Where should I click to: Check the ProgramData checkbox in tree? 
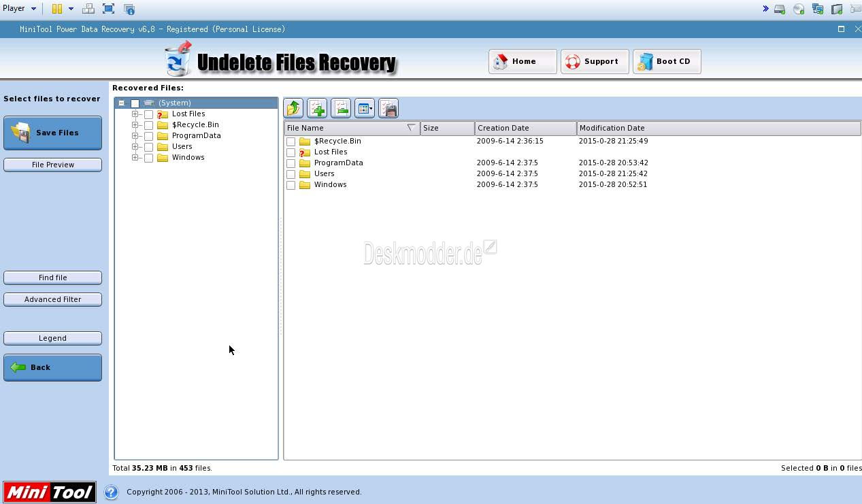click(148, 136)
